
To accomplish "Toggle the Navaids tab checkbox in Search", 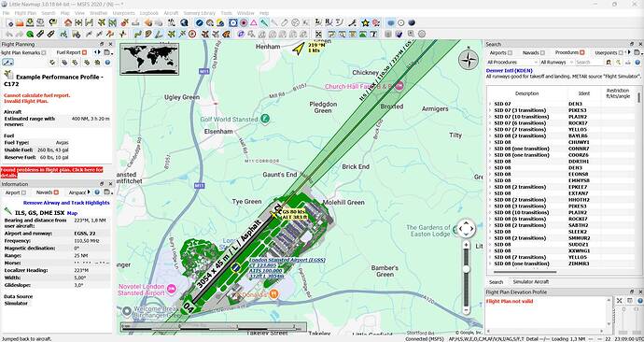I will tap(542, 53).
